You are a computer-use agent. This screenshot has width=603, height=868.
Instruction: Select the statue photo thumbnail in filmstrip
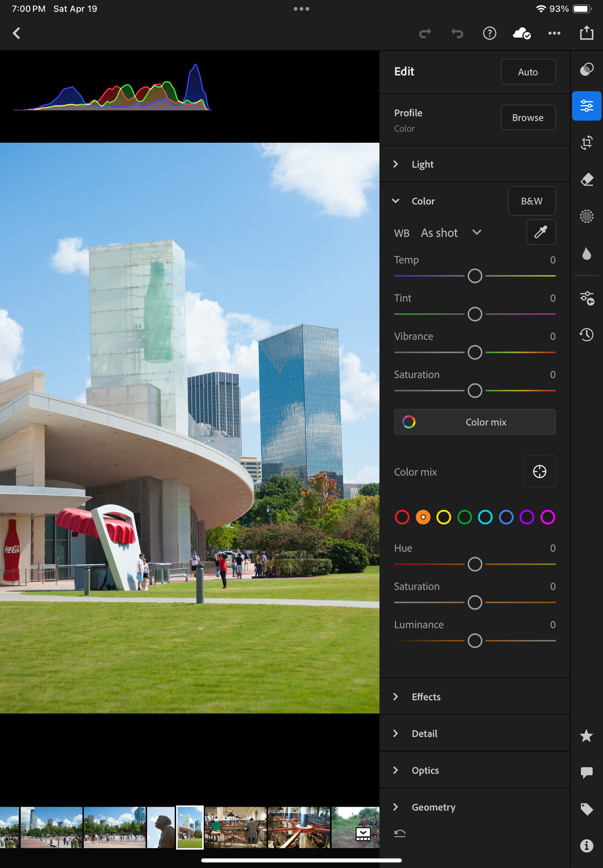[161, 827]
